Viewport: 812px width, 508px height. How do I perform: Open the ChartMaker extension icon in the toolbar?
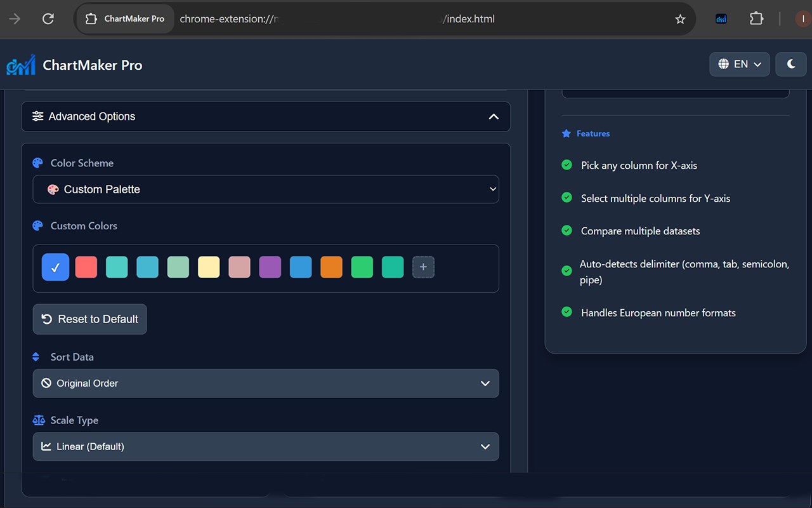[x=721, y=19]
